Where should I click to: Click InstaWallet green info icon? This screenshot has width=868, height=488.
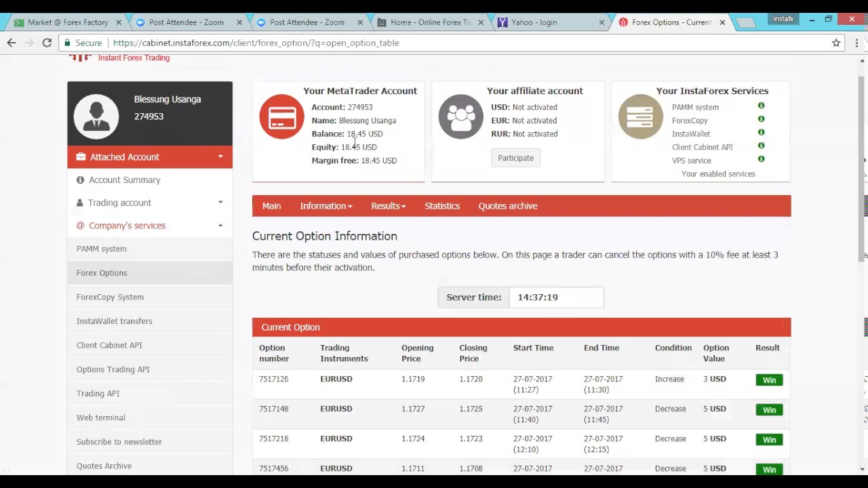[x=761, y=132]
